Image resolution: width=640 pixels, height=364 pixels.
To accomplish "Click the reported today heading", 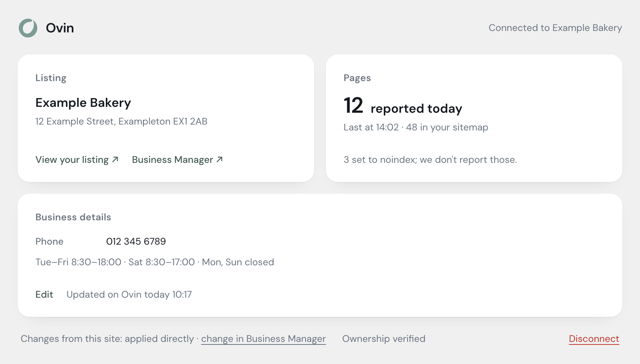I will pos(416,109).
